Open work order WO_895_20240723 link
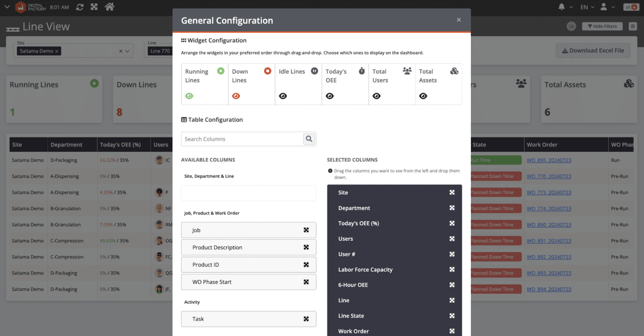 tap(549, 160)
